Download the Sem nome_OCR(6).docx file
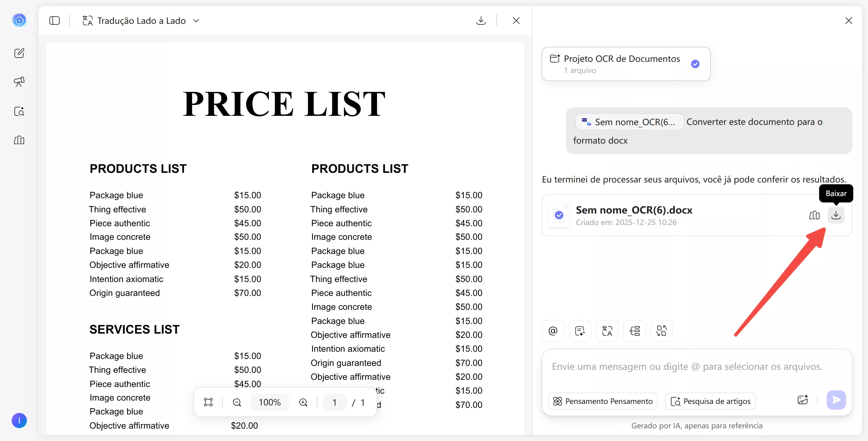Screen dimensions: 868x441 (836, 215)
